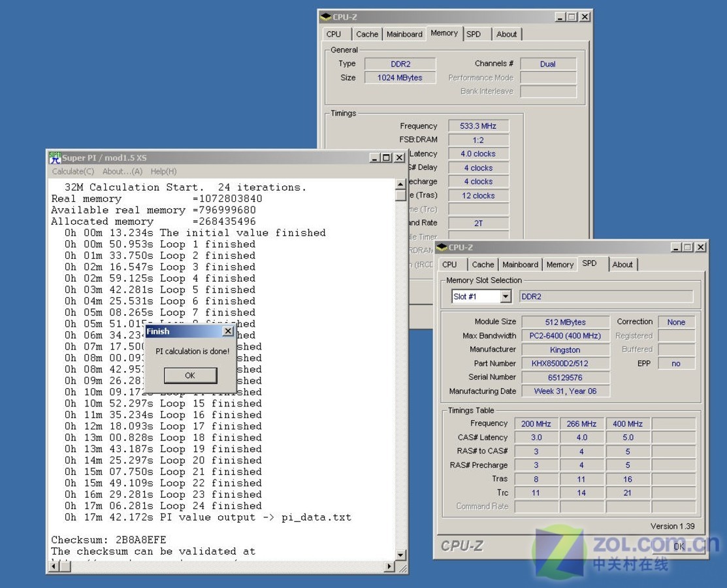Click the 533.3 MHz Frequency value
Image resolution: width=727 pixels, height=588 pixels.
tap(478, 126)
